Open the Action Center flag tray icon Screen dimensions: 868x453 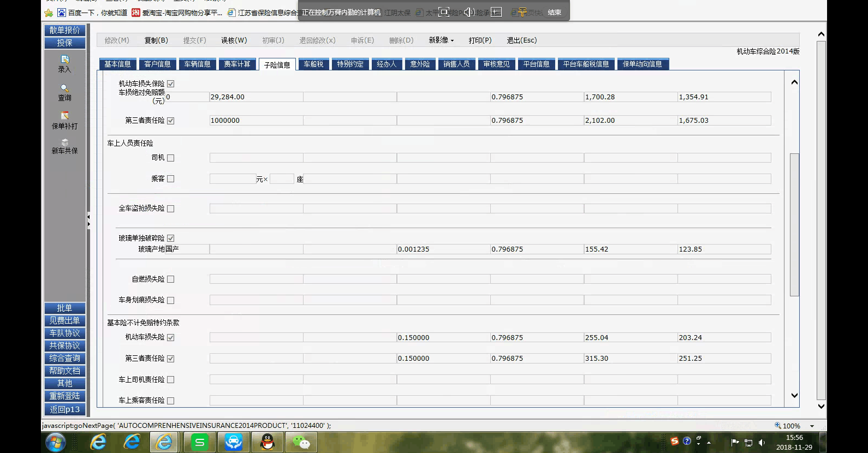[x=735, y=442]
